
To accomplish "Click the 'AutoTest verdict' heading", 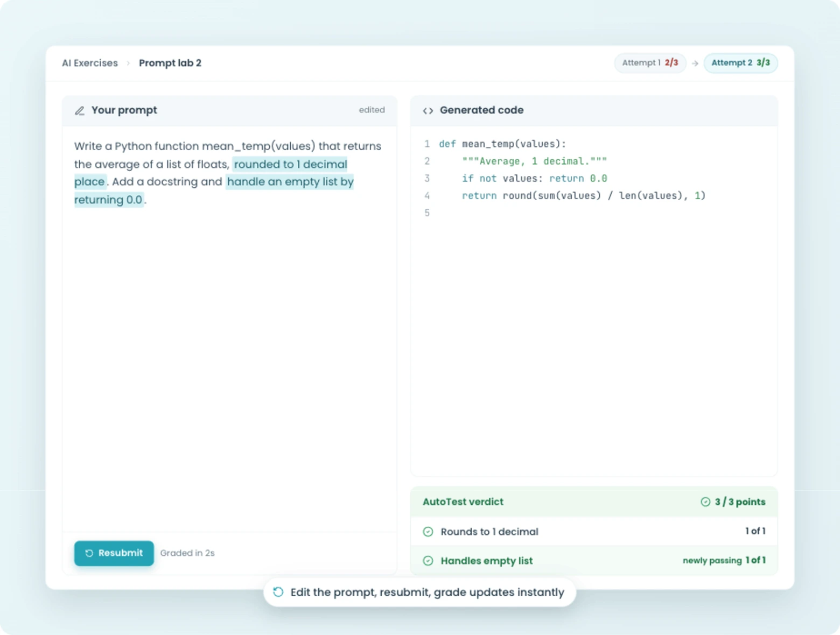I will 463,502.
